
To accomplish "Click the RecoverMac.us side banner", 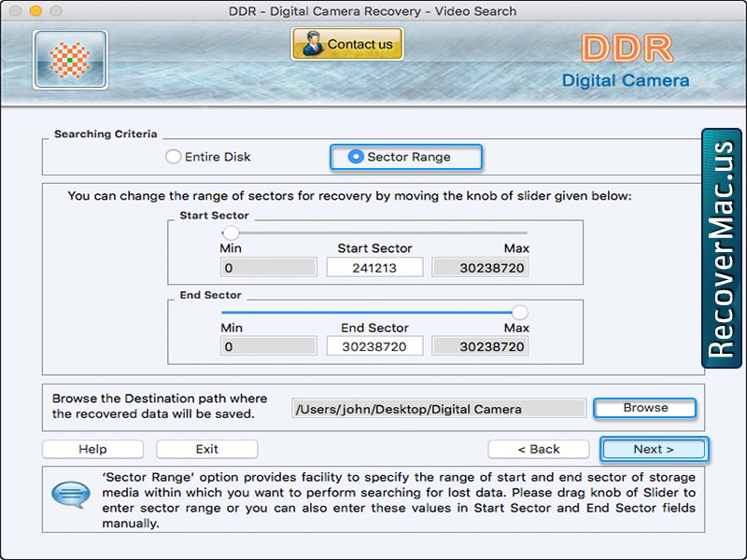I will (x=721, y=247).
